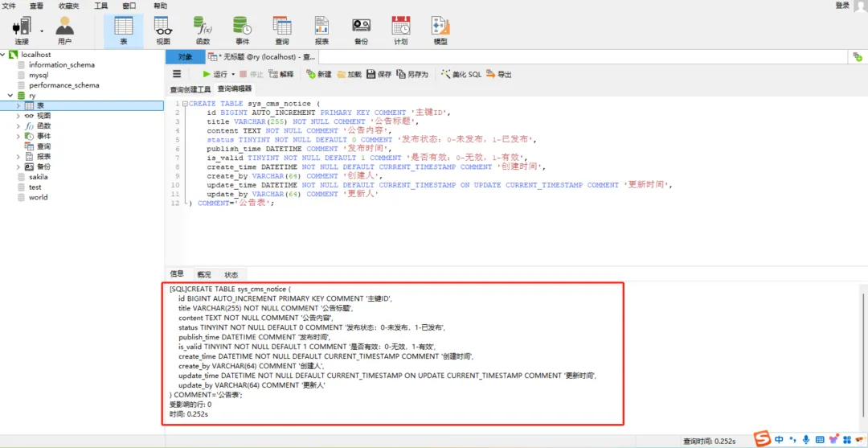
Task: Click the 保存 (Save) toolbar icon
Action: (x=379, y=74)
